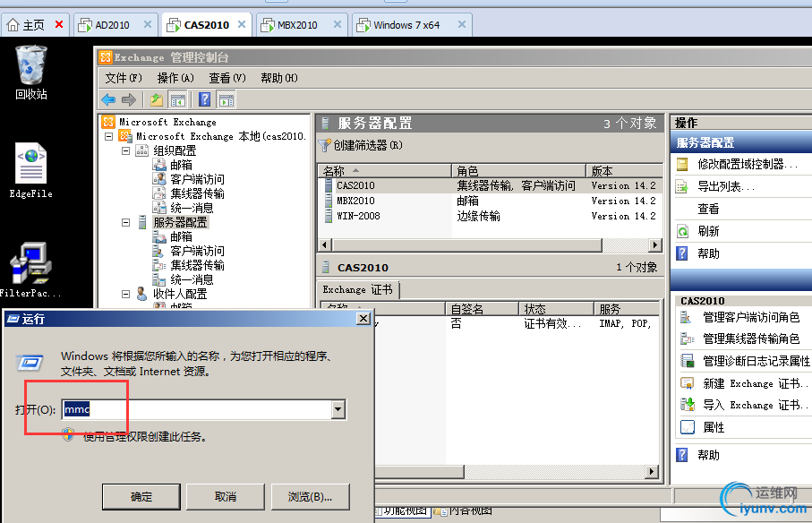Click Import Exchange Certificate action

point(755,405)
